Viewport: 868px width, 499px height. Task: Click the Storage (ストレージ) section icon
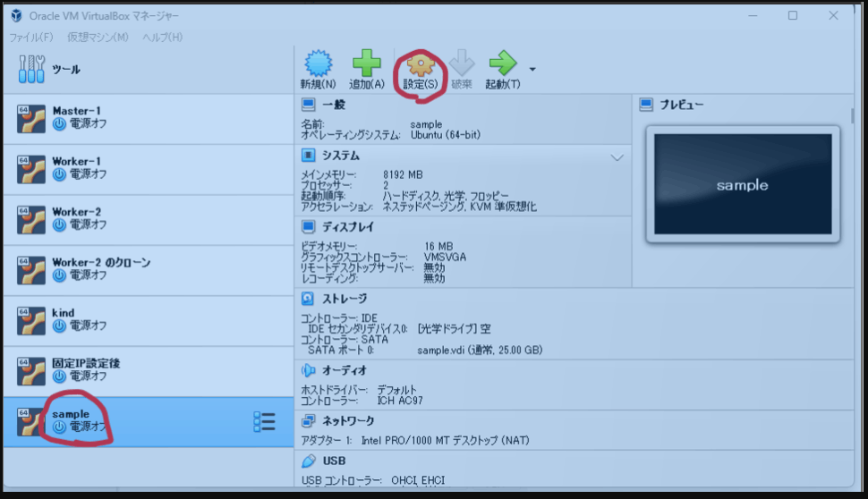tap(308, 299)
